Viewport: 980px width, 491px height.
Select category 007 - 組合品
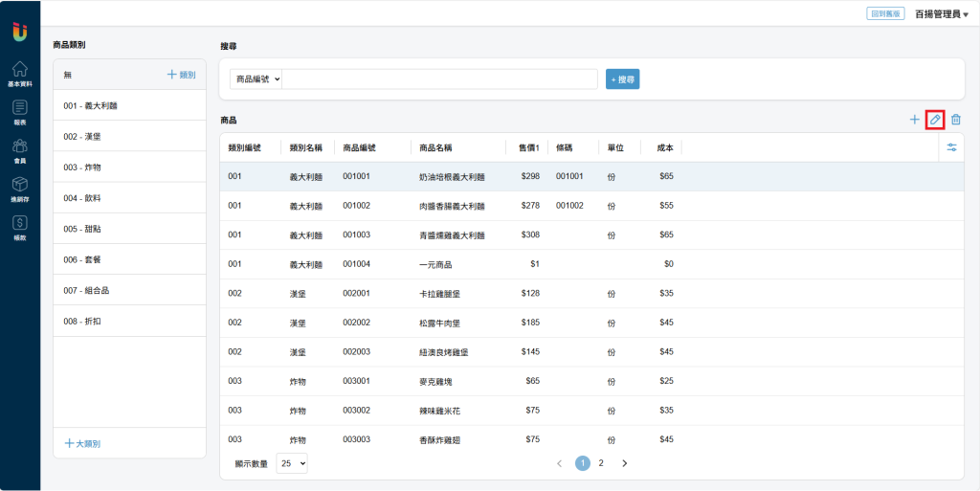coord(130,290)
